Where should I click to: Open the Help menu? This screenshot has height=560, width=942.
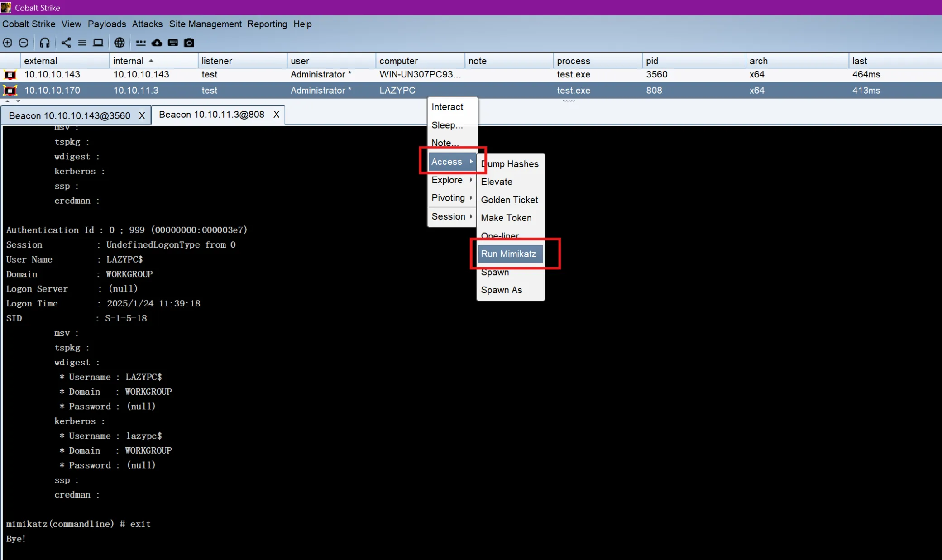(x=302, y=24)
